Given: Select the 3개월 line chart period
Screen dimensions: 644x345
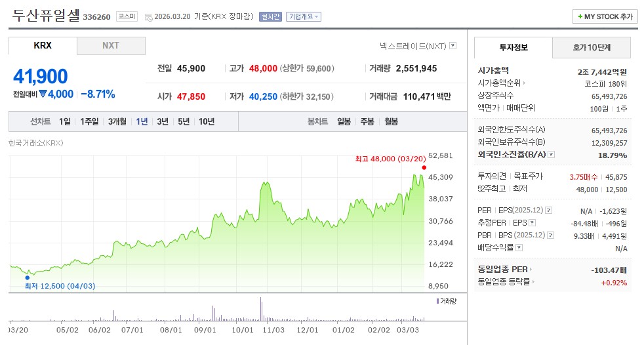Looking at the screenshot, I should pos(117,121).
